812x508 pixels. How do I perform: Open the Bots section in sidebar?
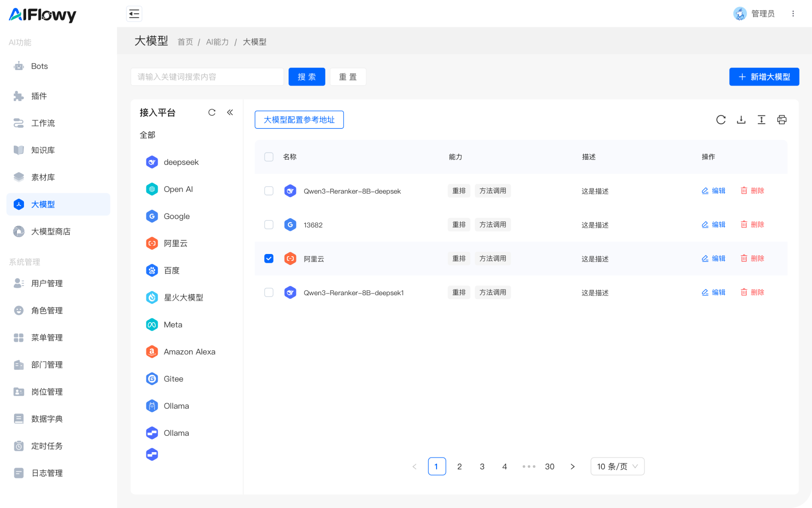[x=39, y=66]
